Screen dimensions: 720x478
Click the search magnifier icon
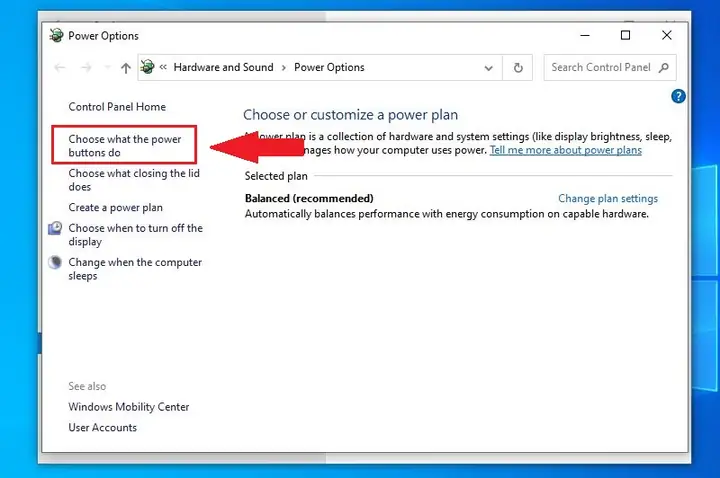[663, 67]
